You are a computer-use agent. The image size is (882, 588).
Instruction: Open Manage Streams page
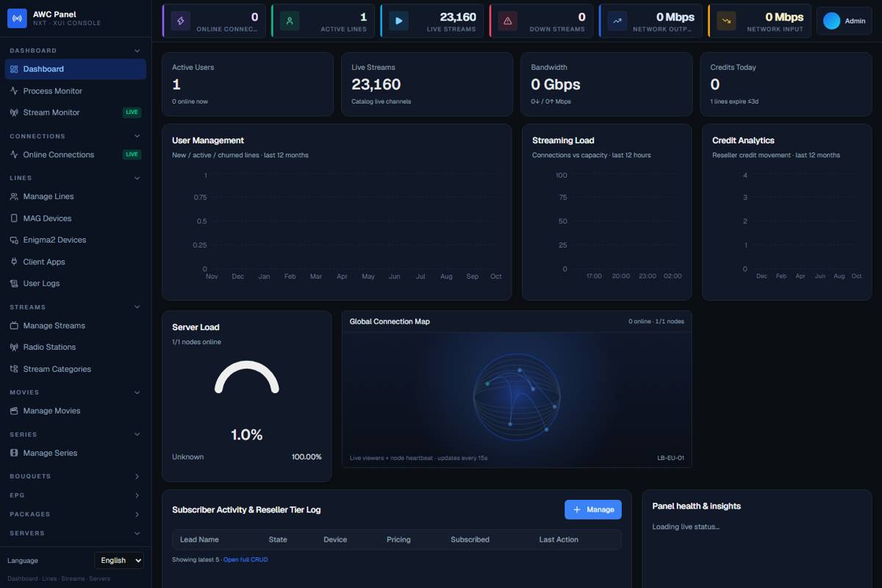(76, 326)
